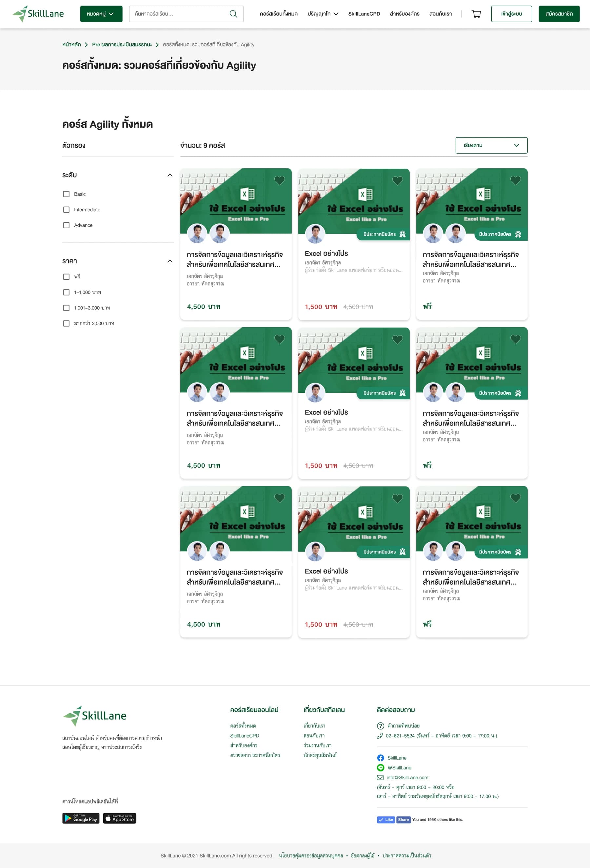Check the Basic level filter
Image resolution: width=590 pixels, height=868 pixels.
click(x=66, y=194)
